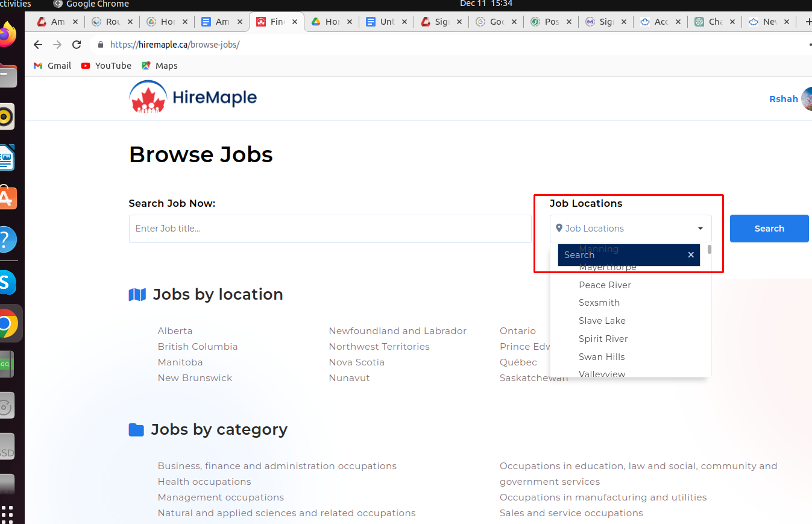Image resolution: width=812 pixels, height=524 pixels.
Task: Browse jobs in Alberta
Action: click(x=175, y=331)
